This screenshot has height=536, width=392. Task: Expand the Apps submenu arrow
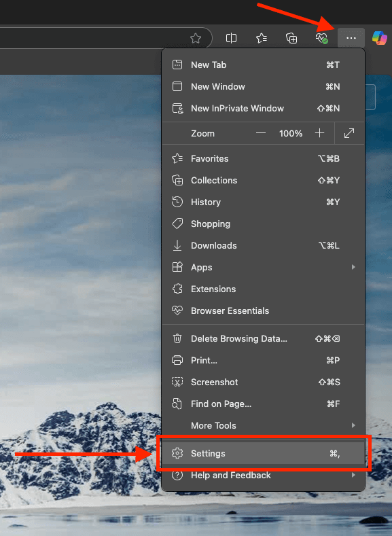click(353, 267)
